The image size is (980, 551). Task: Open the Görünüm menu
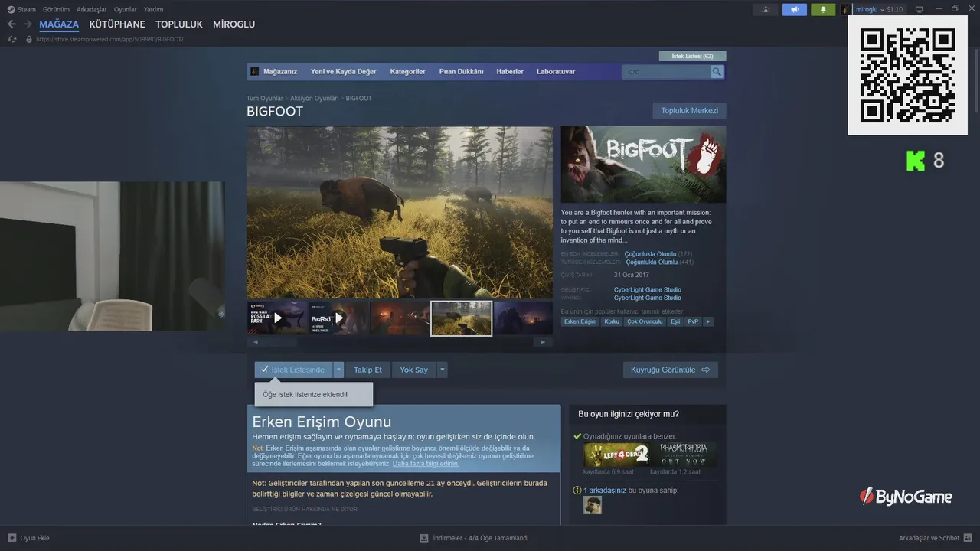[56, 9]
